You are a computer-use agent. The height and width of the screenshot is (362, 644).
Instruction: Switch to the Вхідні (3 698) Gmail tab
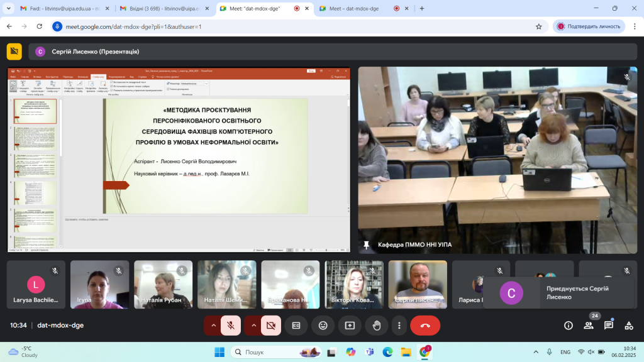click(164, 8)
